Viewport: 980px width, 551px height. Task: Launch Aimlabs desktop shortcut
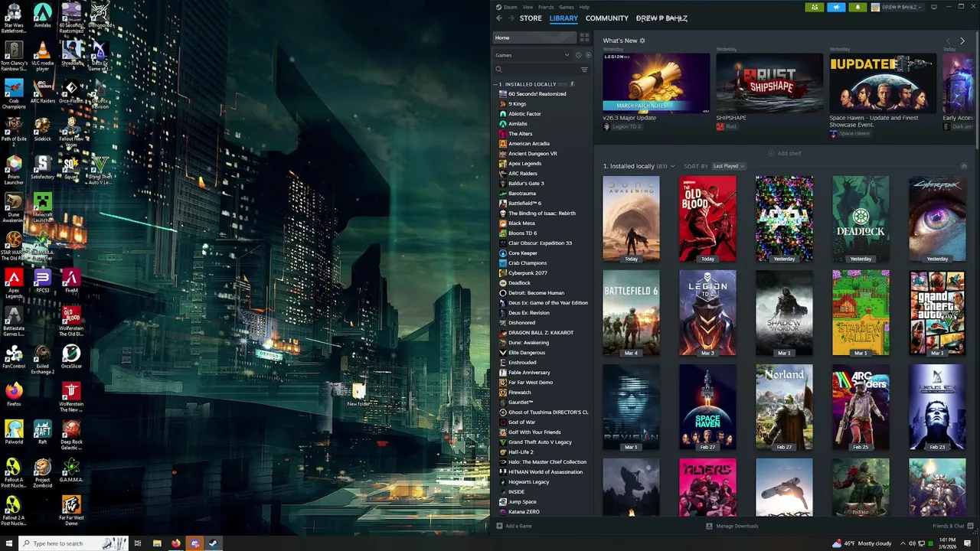pos(43,18)
